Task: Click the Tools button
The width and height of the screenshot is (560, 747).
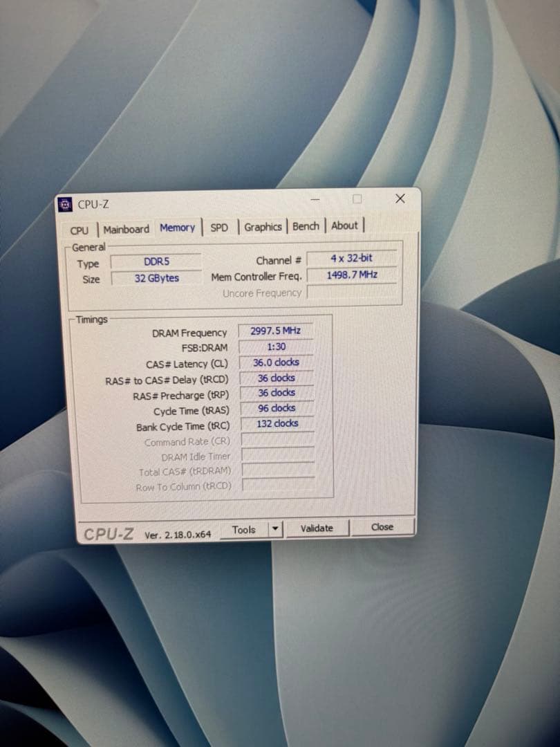Action: [244, 530]
